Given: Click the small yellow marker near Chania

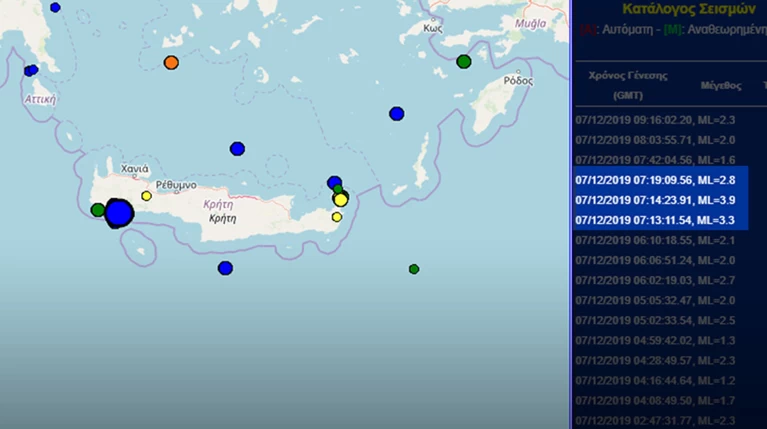Looking at the screenshot, I should [146, 196].
